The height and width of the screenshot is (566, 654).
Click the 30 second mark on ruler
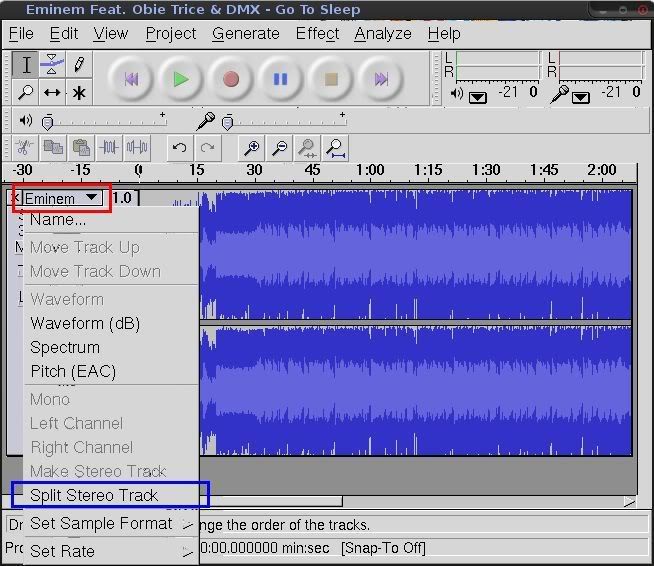[254, 170]
